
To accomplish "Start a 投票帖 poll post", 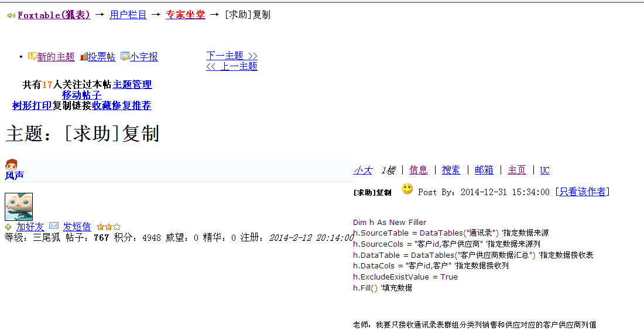I will tap(101, 57).
